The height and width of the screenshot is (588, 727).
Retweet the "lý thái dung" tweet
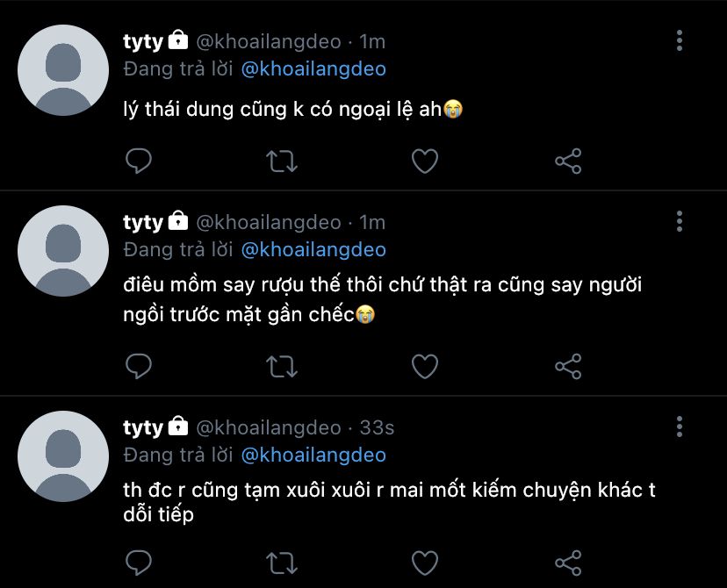point(282,161)
